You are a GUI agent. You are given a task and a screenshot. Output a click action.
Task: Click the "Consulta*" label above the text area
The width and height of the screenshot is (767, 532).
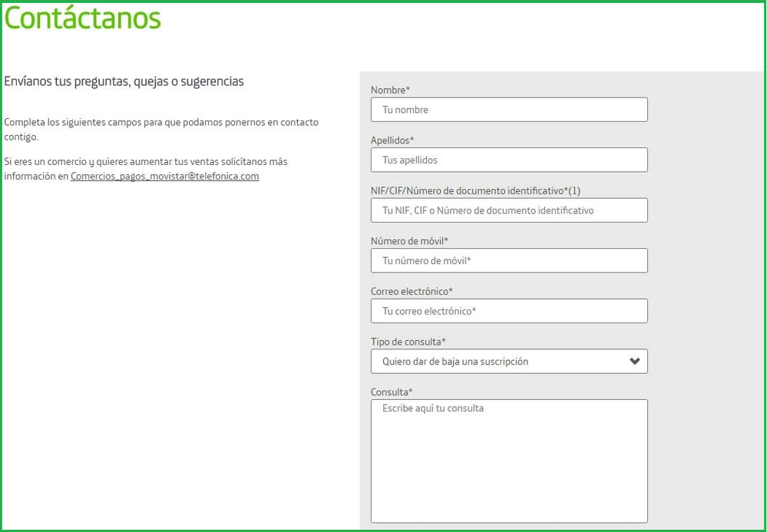(392, 392)
